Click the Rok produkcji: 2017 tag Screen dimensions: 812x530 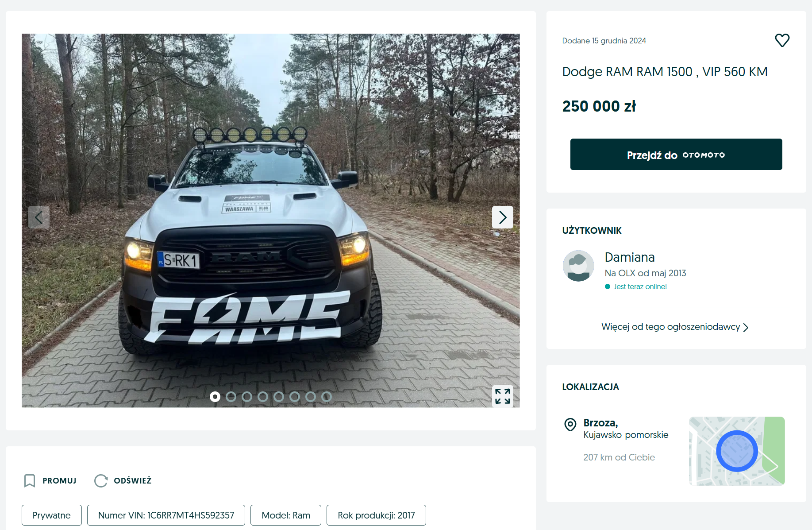pyautogui.click(x=376, y=515)
